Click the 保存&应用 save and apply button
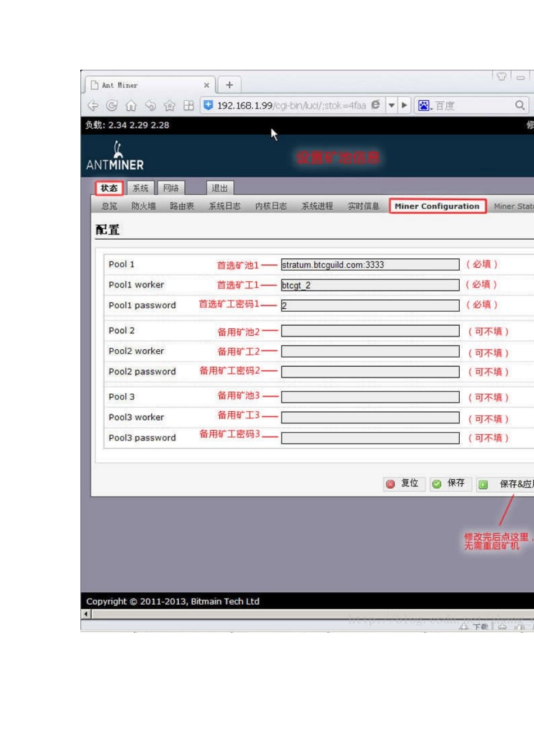This screenshot has width=534, height=756. [505, 484]
